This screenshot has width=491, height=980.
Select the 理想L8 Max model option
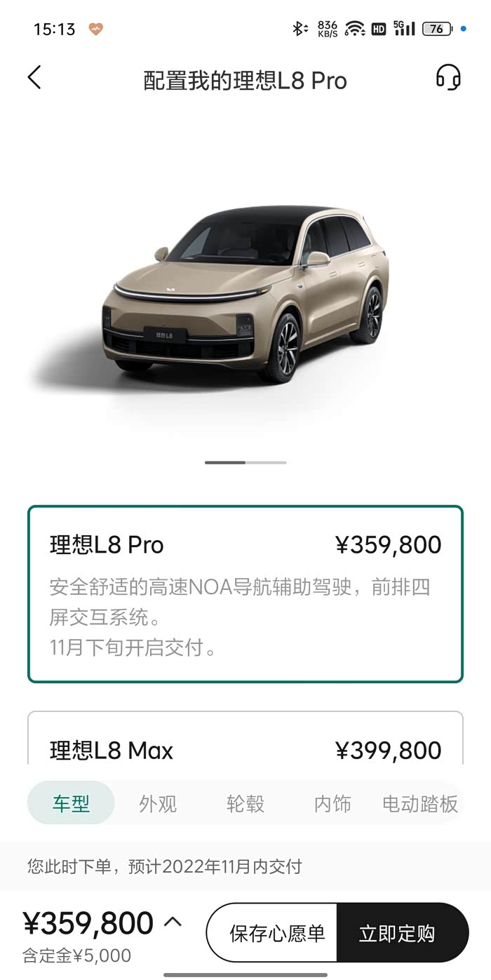coord(245,738)
